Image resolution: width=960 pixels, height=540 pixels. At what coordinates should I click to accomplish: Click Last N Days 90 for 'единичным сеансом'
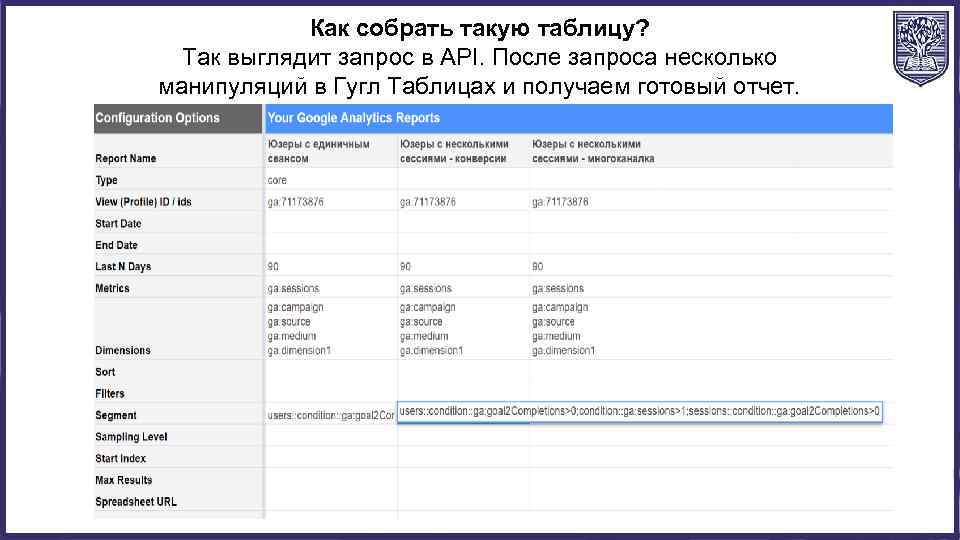click(x=273, y=266)
